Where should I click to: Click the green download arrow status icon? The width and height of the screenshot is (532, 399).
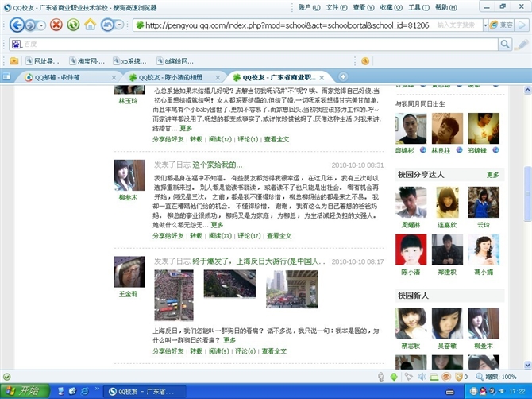coord(394,377)
